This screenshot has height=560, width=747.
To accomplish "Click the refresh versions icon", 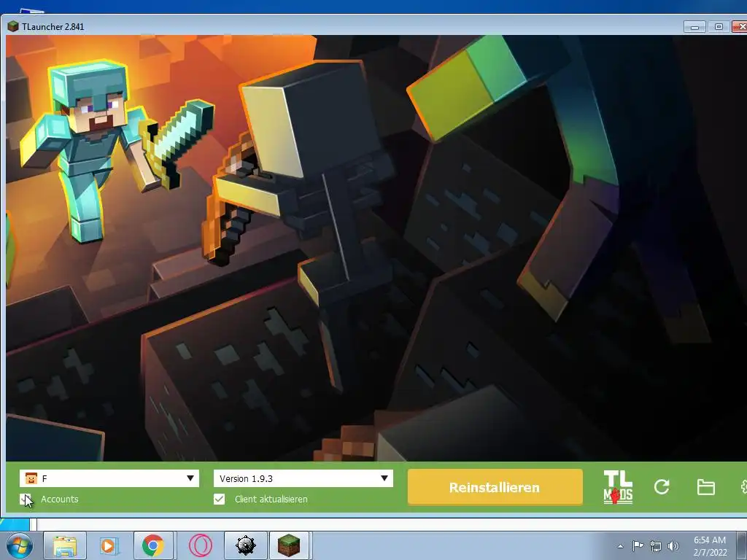I will (x=662, y=486).
